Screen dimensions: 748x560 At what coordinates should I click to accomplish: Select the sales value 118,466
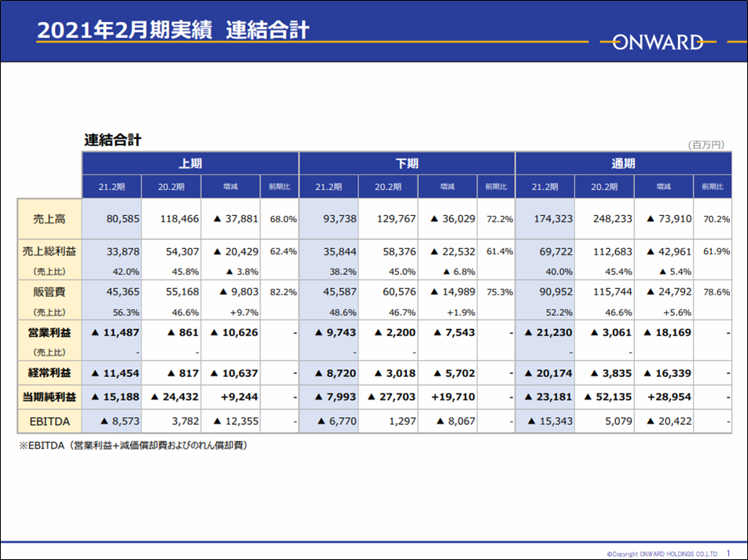point(179,219)
